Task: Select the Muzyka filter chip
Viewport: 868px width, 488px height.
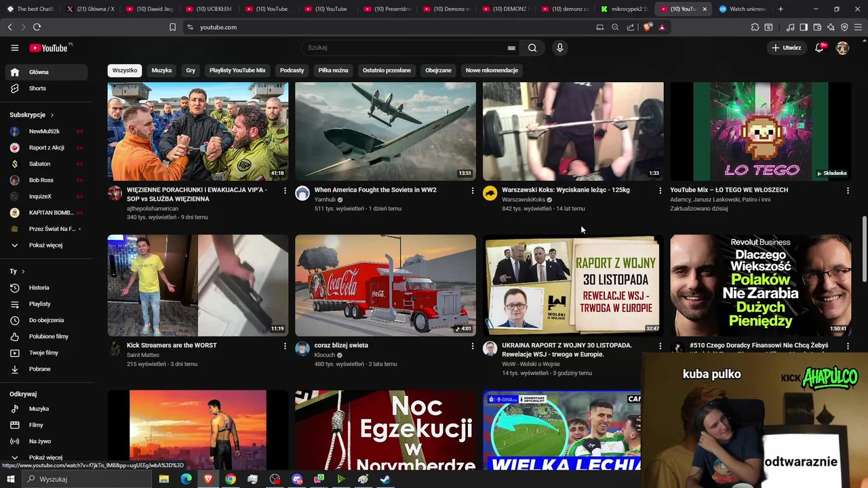Action: pyautogui.click(x=161, y=70)
